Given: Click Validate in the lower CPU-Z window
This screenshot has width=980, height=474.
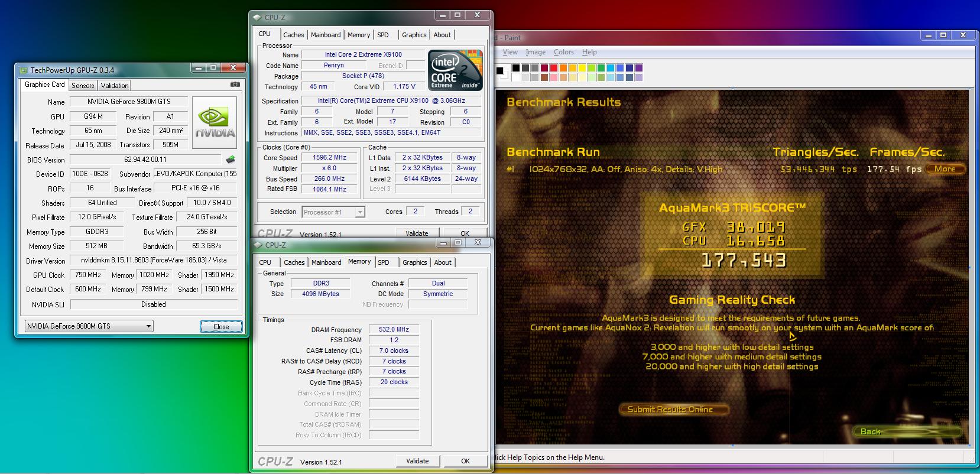Looking at the screenshot, I should coord(417,461).
